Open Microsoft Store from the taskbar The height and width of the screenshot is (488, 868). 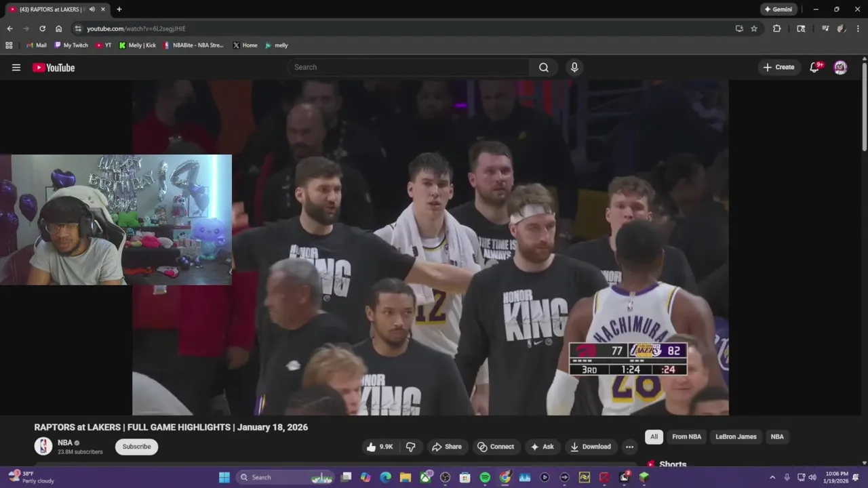pyautogui.click(x=465, y=477)
